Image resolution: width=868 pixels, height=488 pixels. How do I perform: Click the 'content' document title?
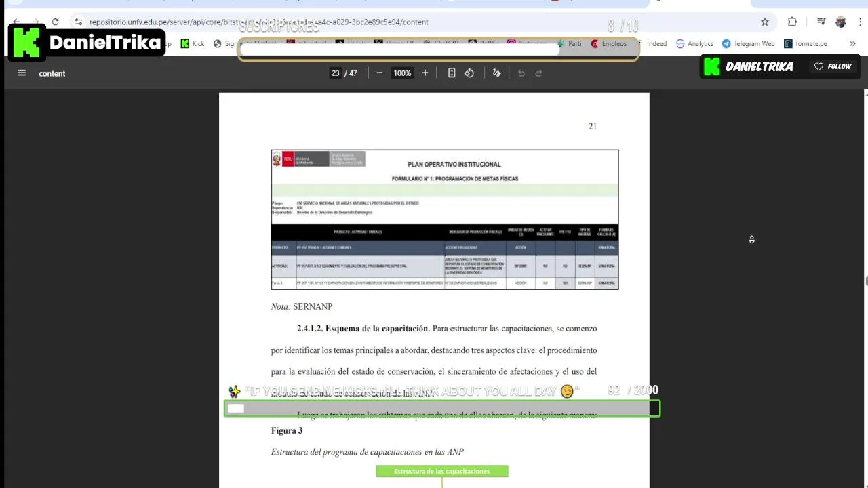click(x=52, y=73)
